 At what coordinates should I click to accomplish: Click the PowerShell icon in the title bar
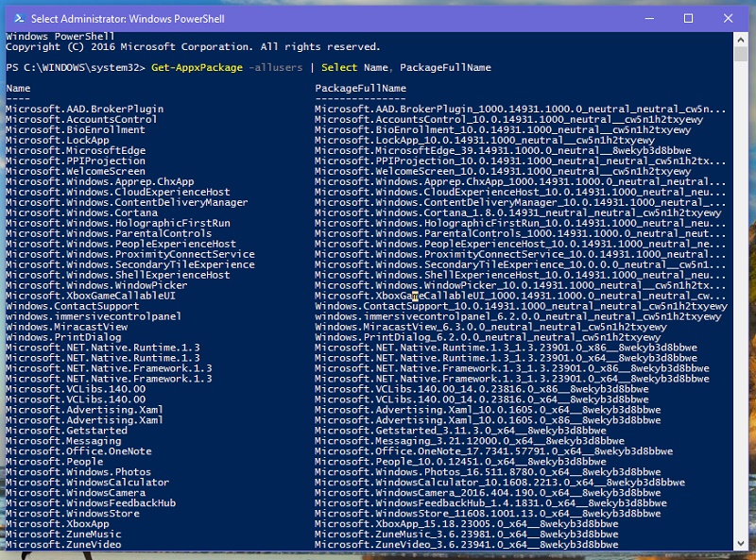[x=19, y=18]
